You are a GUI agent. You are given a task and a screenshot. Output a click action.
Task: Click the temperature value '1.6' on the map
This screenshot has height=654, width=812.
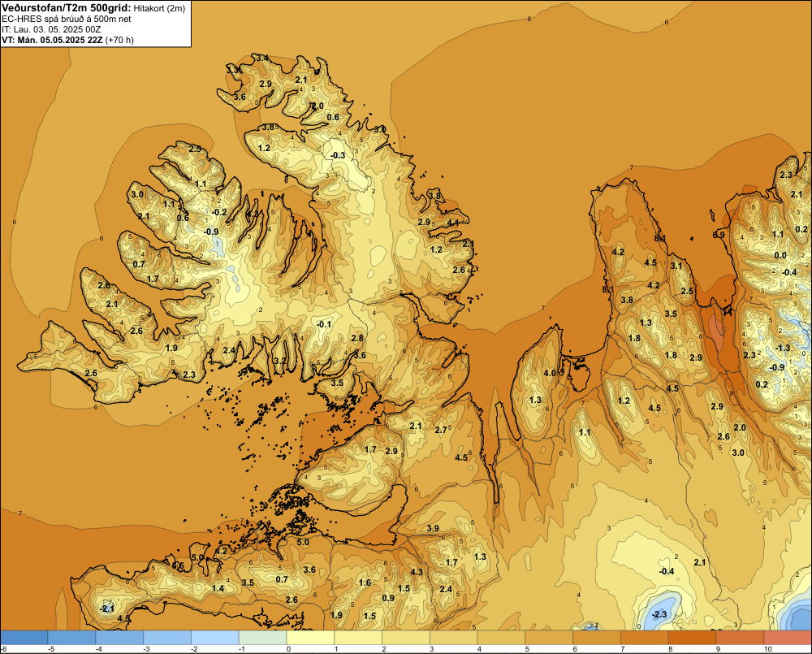pos(365,583)
